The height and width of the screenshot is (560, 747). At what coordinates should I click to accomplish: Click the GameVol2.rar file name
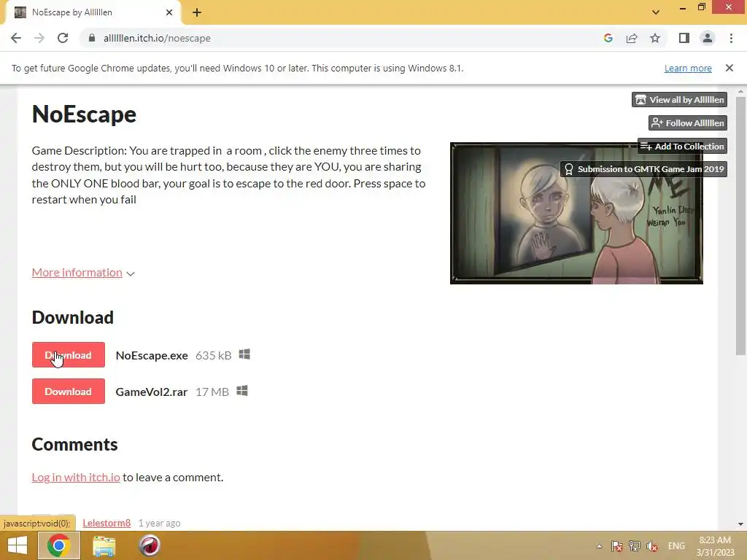point(152,392)
